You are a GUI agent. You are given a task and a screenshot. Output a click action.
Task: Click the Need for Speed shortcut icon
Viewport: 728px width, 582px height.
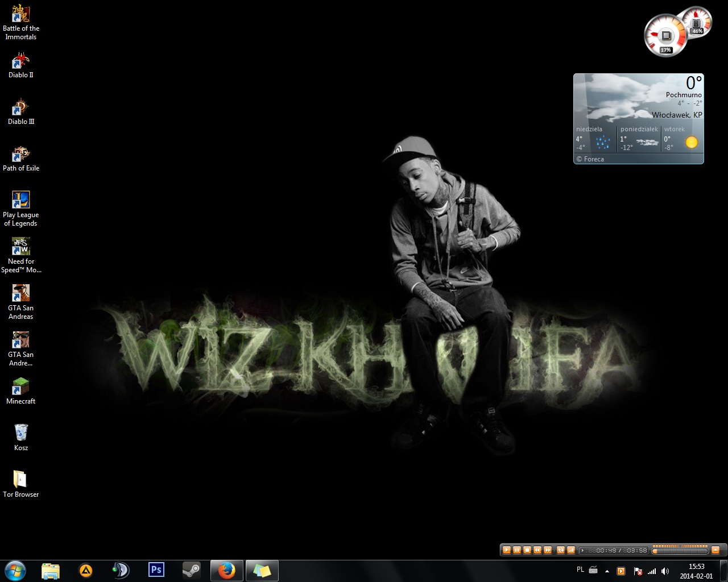[21, 255]
